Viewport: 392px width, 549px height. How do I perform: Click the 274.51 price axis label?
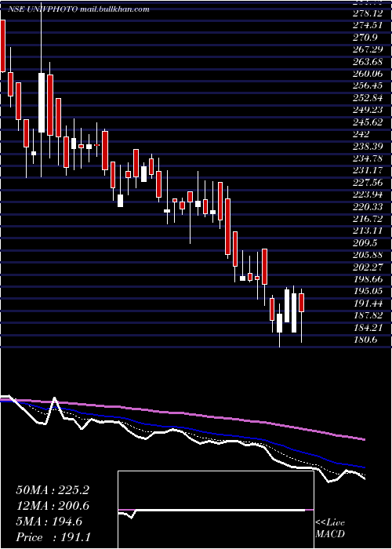tap(366, 25)
